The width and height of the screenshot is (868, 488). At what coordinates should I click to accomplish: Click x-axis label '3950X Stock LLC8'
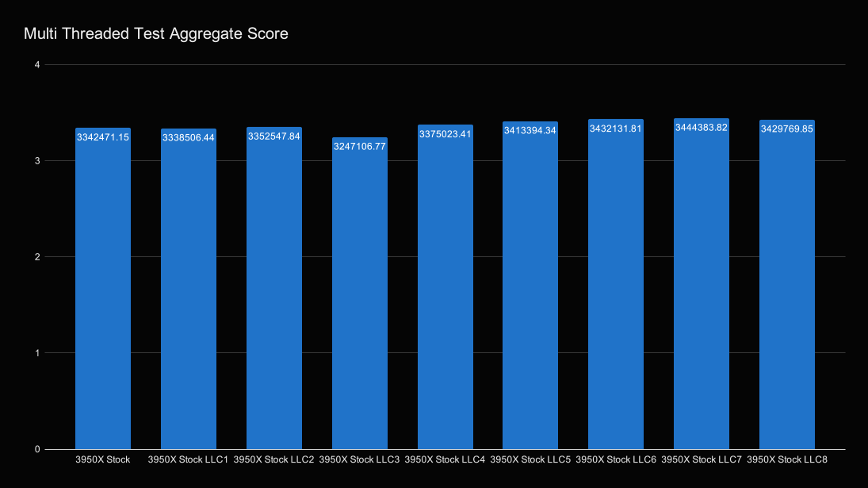point(787,459)
